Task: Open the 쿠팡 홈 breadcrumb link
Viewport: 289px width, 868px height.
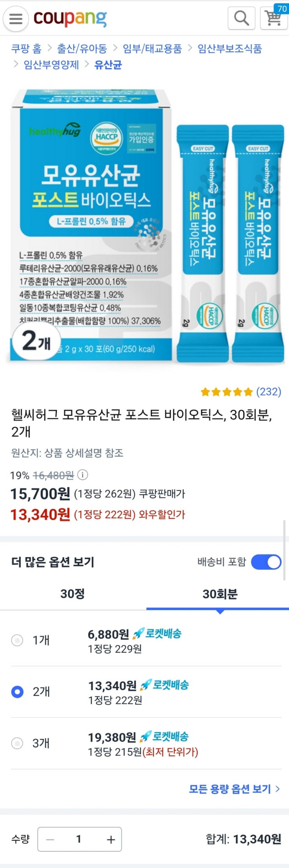Action: click(x=26, y=49)
